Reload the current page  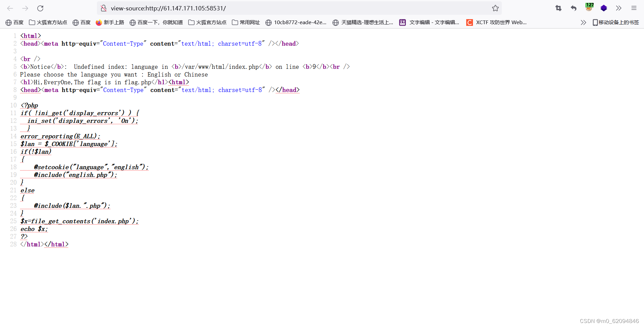coord(40,8)
